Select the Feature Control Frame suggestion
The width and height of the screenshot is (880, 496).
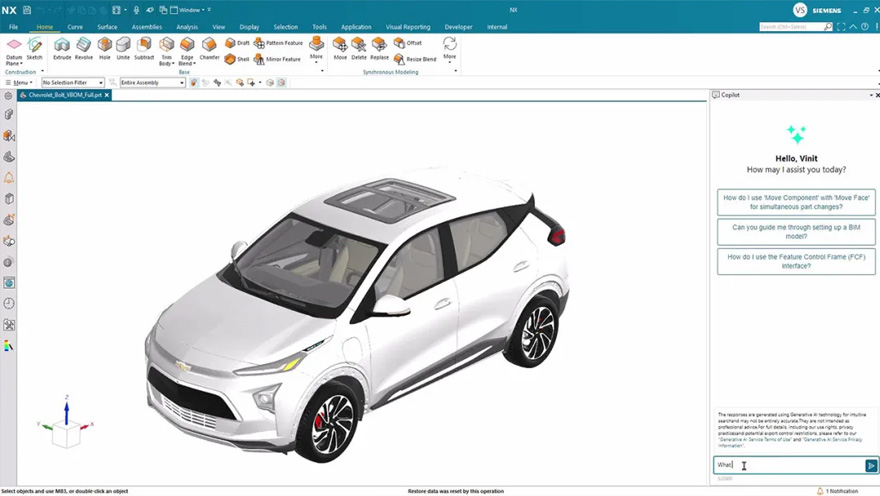coord(796,262)
